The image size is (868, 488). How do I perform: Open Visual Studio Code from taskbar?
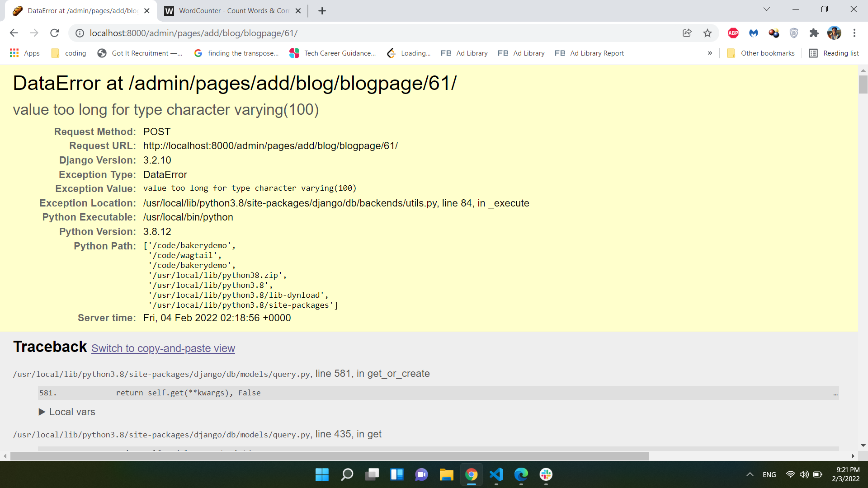point(496,474)
